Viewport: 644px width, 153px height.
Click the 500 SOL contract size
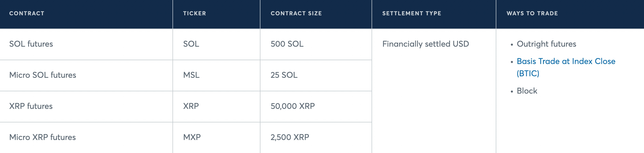287,44
